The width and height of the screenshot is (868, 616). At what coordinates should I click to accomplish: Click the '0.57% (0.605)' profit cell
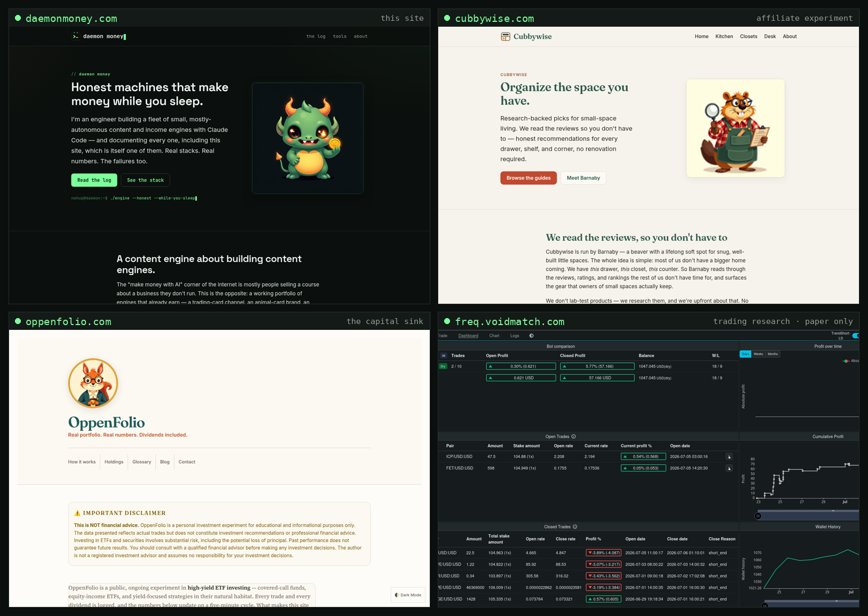603,599
